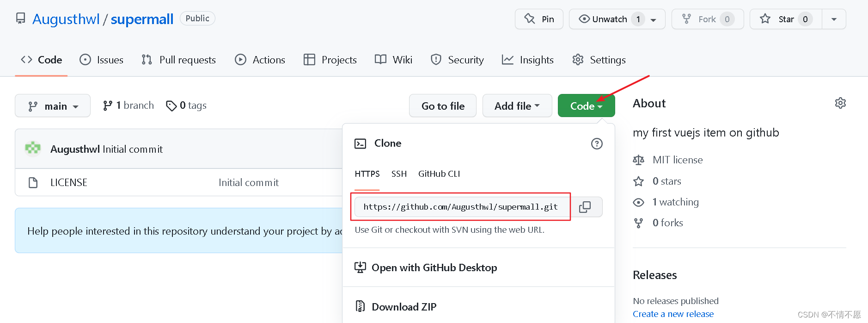Open the Issues tab
Viewport: 868px width, 323px height.
[x=101, y=60]
